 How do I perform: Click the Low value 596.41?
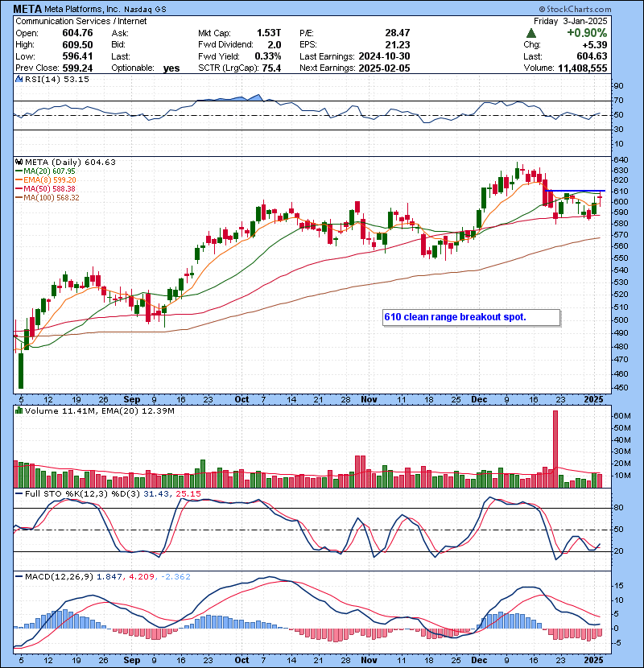[x=77, y=56]
